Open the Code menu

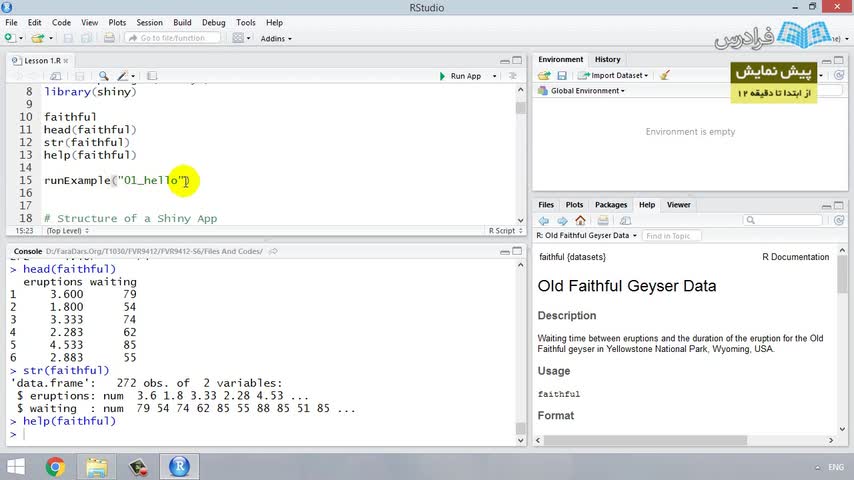pos(61,22)
